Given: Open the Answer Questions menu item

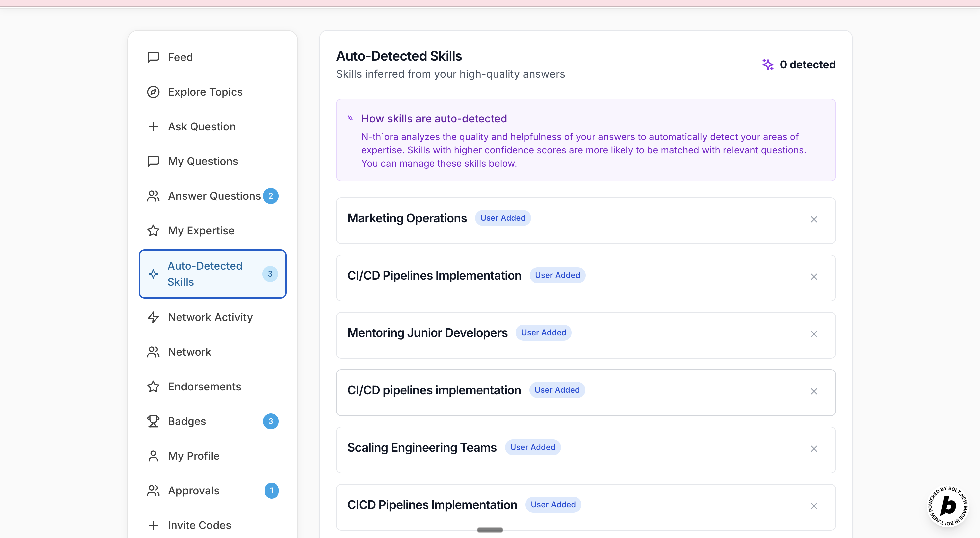Looking at the screenshot, I should 214,196.
